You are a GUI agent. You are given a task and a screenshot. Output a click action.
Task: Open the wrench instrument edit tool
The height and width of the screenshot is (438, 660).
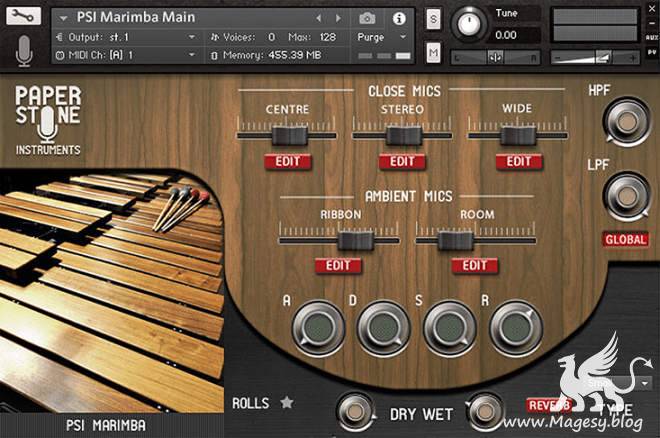point(23,16)
